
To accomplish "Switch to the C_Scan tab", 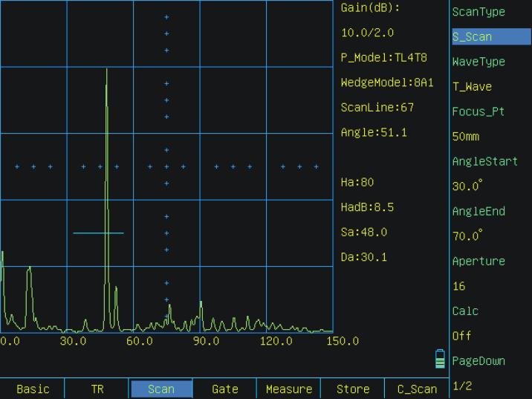I will (417, 389).
